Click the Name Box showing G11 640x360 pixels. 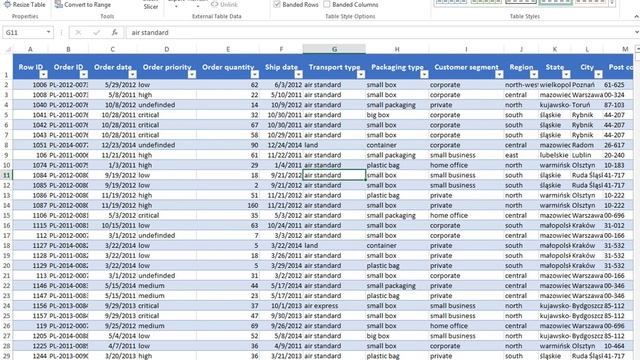click(x=24, y=32)
